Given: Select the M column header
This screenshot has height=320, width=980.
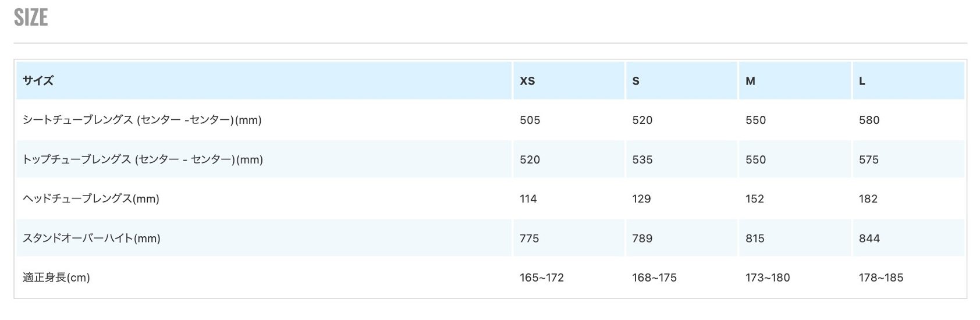Looking at the screenshot, I should click(x=750, y=81).
